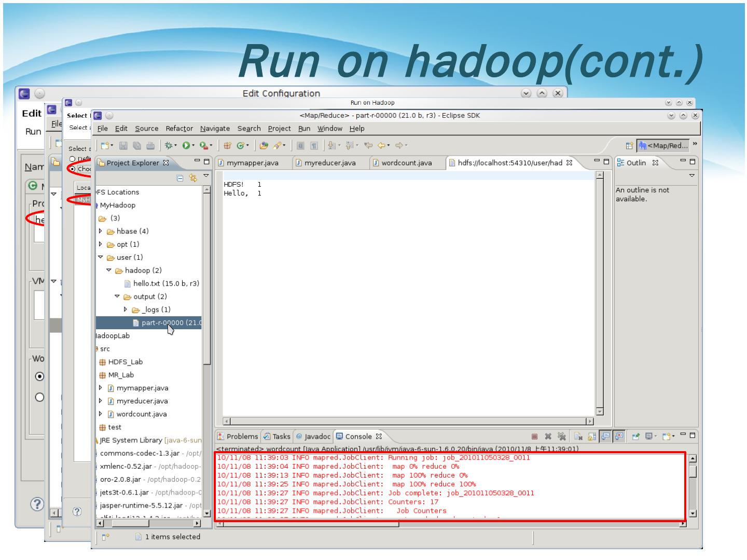Image resolution: width=747 pixels, height=560 pixels.
Task: Pin the Console view
Action: pyautogui.click(x=636, y=437)
